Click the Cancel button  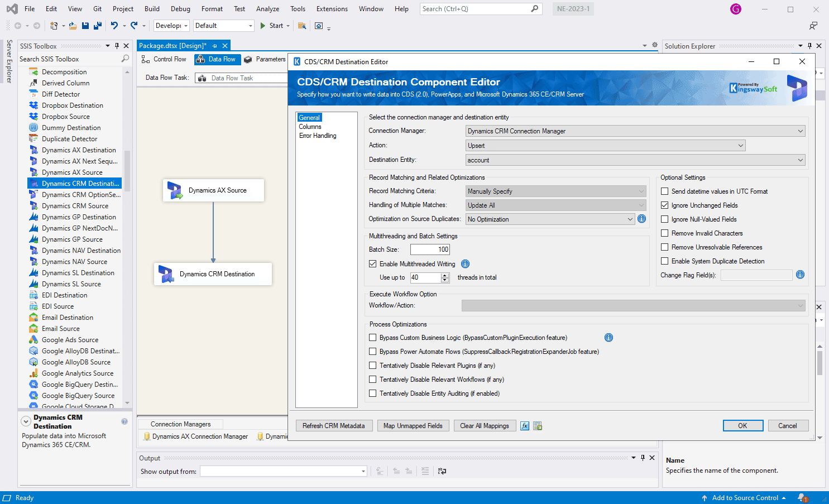click(x=787, y=426)
